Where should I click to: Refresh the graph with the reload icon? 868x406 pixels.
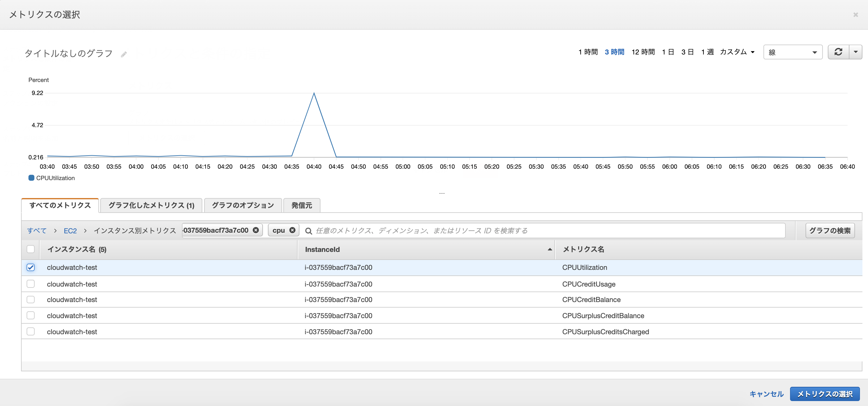[x=838, y=52]
